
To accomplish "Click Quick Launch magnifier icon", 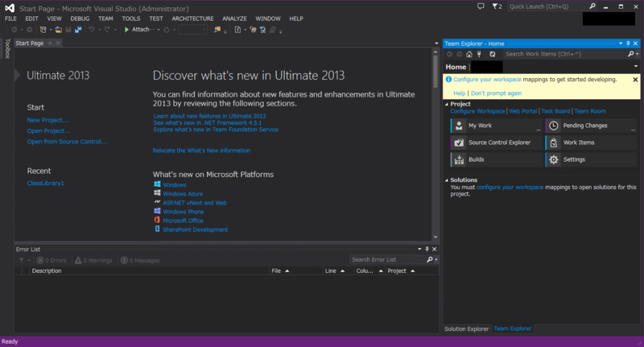I will [x=592, y=6].
